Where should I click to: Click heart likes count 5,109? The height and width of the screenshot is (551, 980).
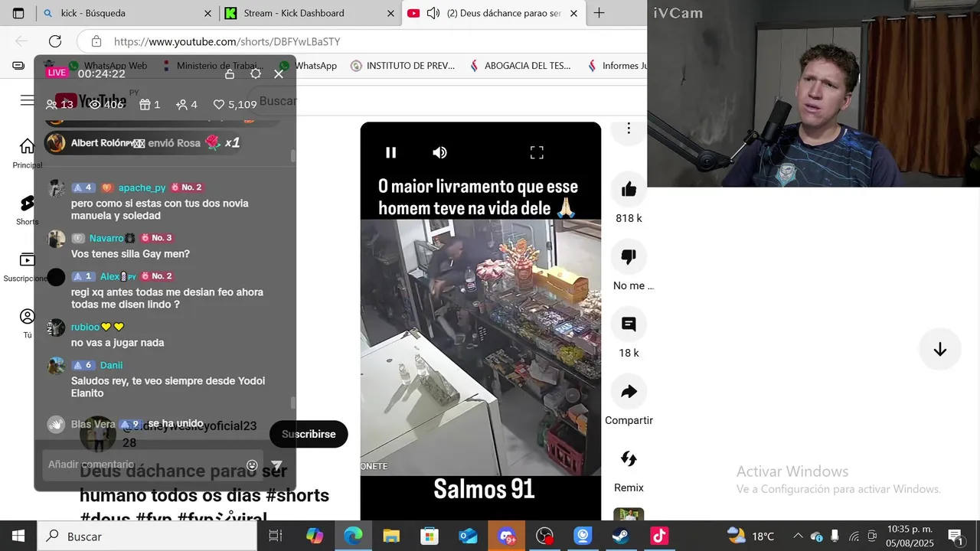point(235,104)
